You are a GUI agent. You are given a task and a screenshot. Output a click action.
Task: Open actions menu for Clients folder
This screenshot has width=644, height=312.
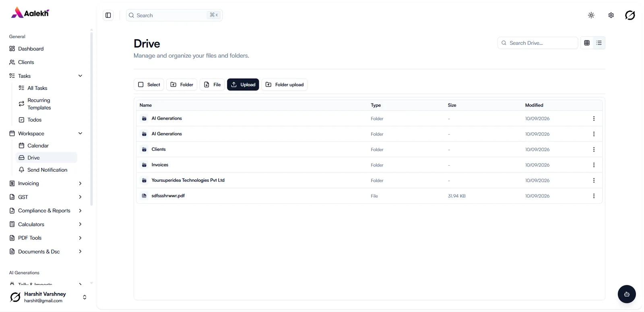[594, 150]
